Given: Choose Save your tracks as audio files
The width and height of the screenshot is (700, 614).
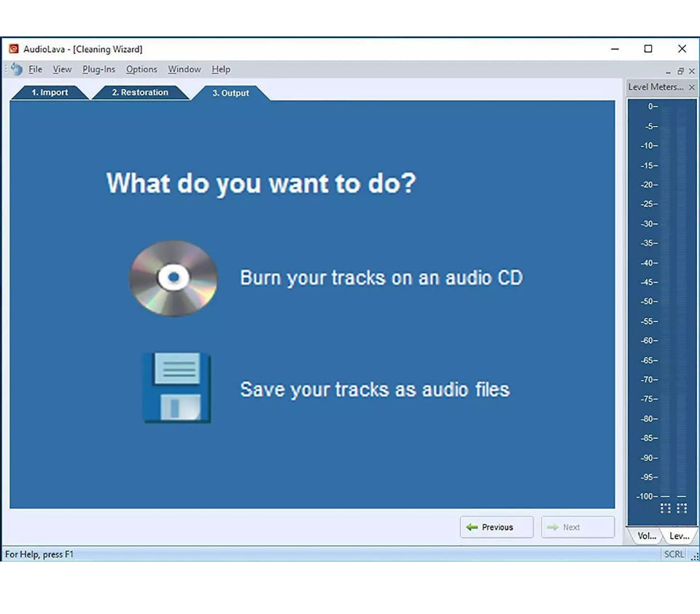Looking at the screenshot, I should (x=375, y=389).
